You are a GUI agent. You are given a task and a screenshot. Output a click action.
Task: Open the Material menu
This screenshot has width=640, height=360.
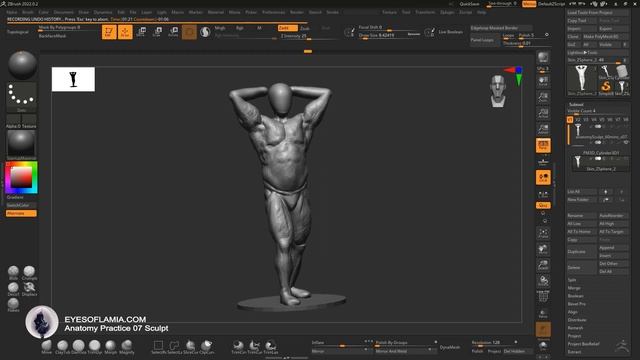216,12
